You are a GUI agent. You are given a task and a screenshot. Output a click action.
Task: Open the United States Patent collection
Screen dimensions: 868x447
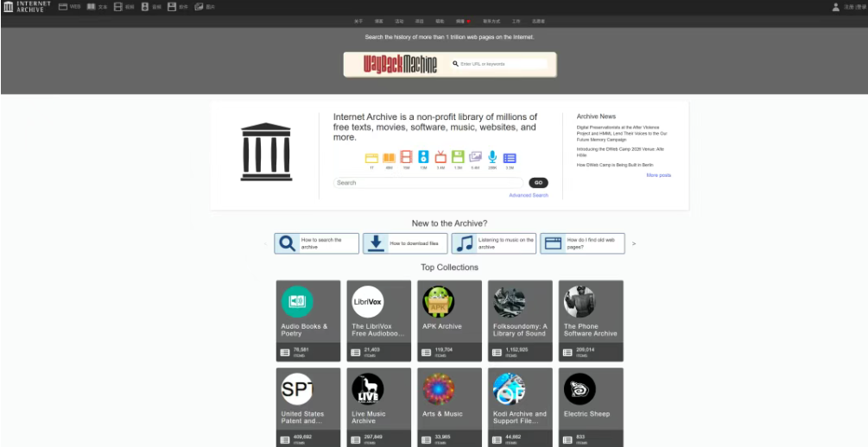[x=308, y=407]
